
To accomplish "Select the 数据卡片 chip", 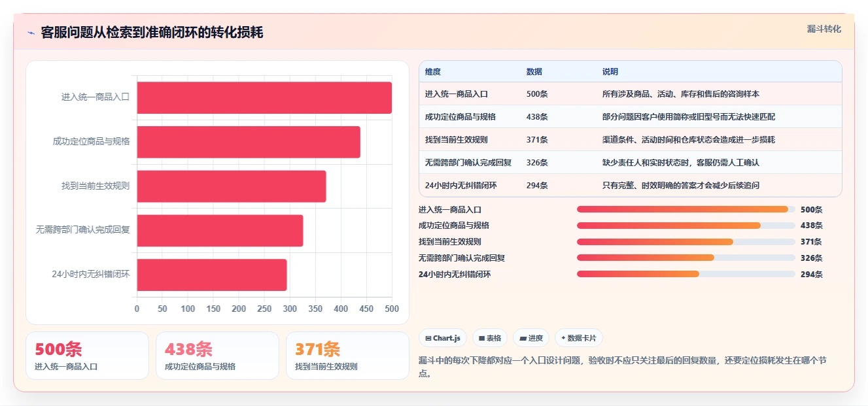I will point(579,338).
